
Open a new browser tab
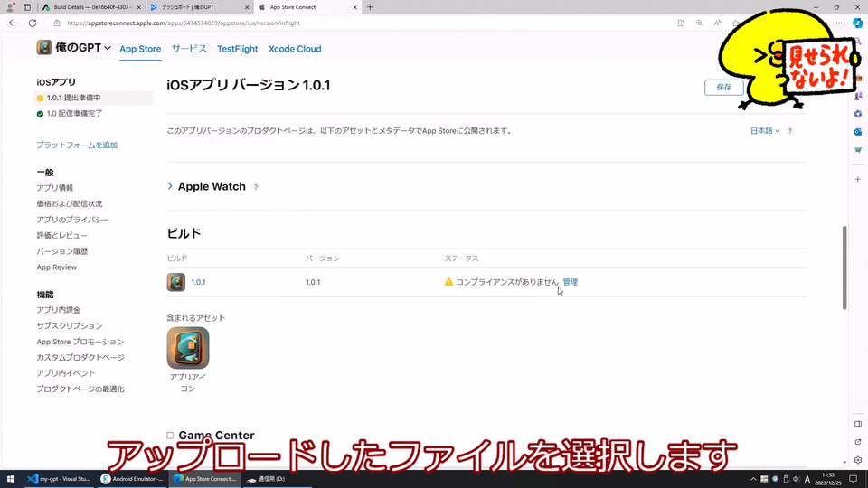[x=370, y=7]
